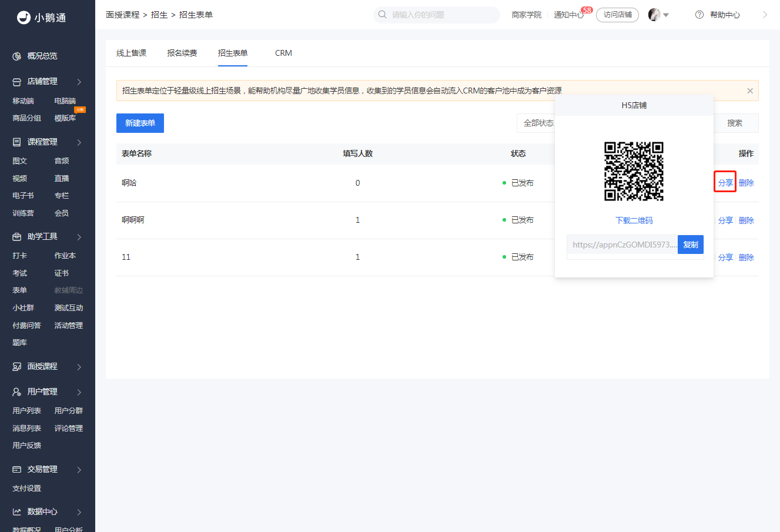Switch to the 线上售课 tab

point(131,53)
